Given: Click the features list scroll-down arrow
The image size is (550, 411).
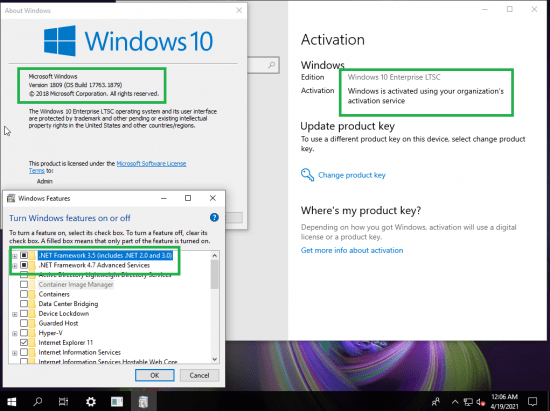Looking at the screenshot, I should point(215,359).
